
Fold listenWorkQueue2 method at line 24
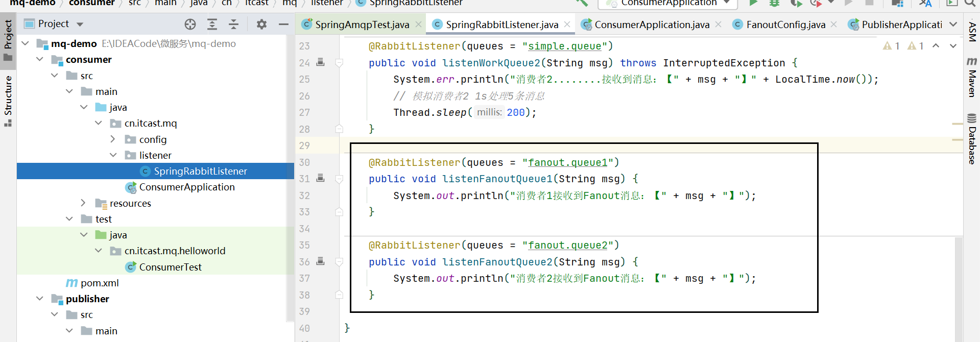[x=339, y=63]
